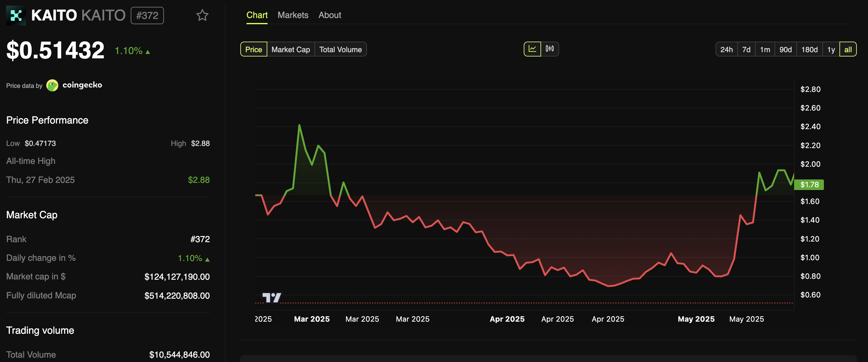The height and width of the screenshot is (362, 868).
Task: Set chart range to 24h
Action: click(x=726, y=50)
